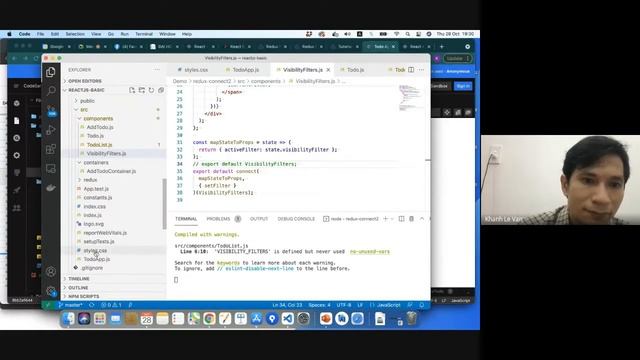
Task: Click Spaces: 4 indentation setting
Action: coord(319,305)
